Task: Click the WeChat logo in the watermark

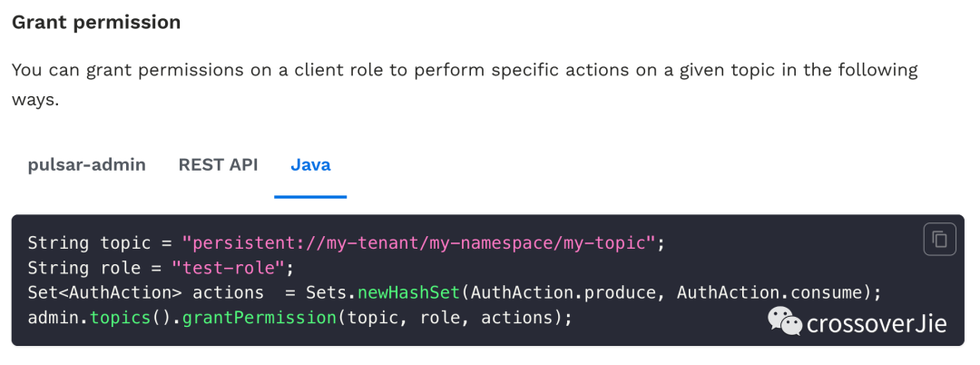Action: pos(785,321)
